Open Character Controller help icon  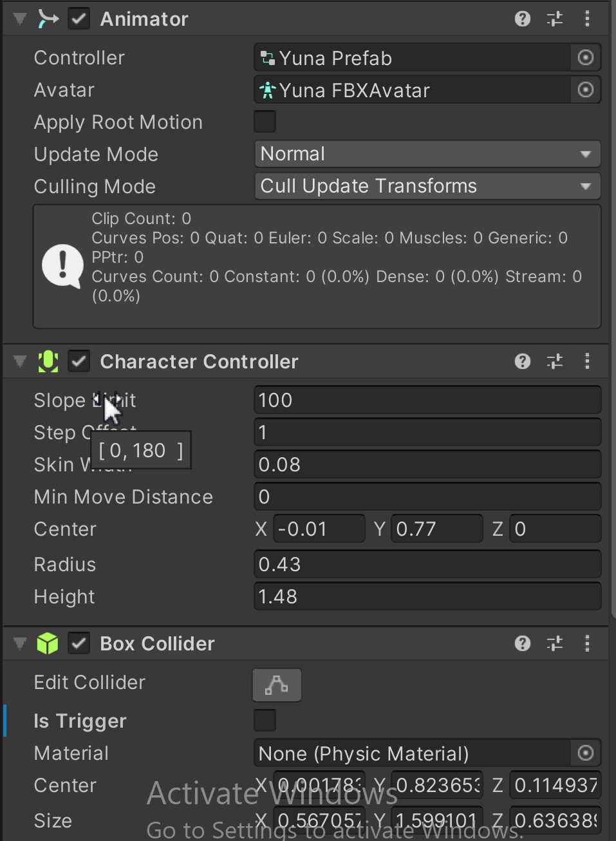point(523,361)
